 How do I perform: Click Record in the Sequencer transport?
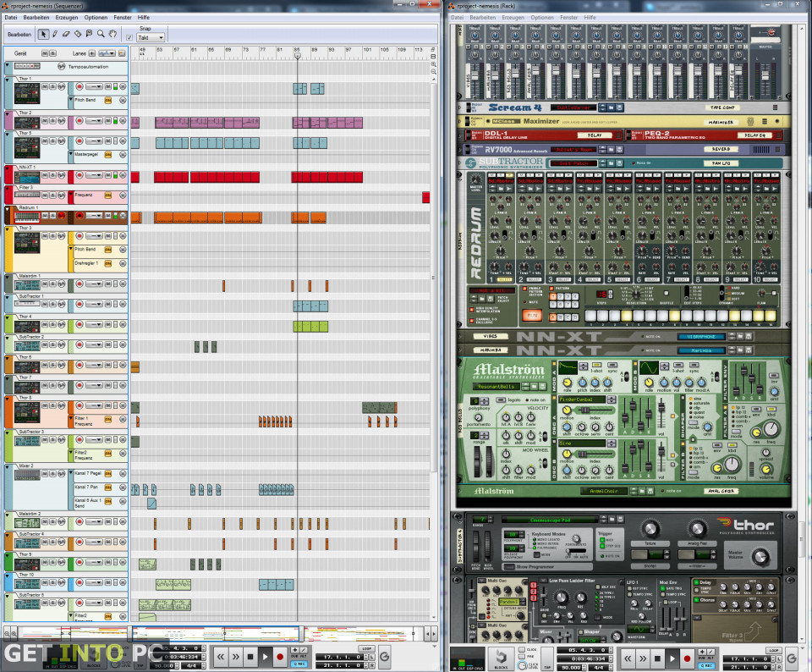pyautogui.click(x=280, y=657)
